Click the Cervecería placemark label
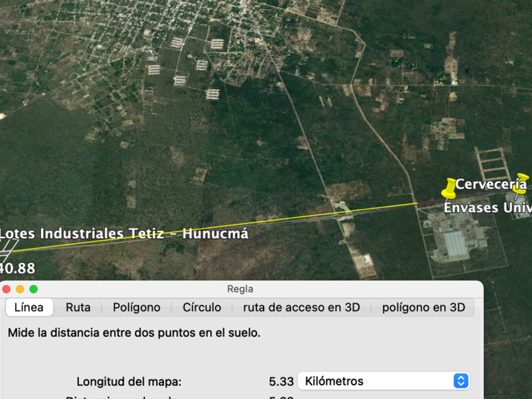This screenshot has width=532, height=399. pyautogui.click(x=491, y=184)
